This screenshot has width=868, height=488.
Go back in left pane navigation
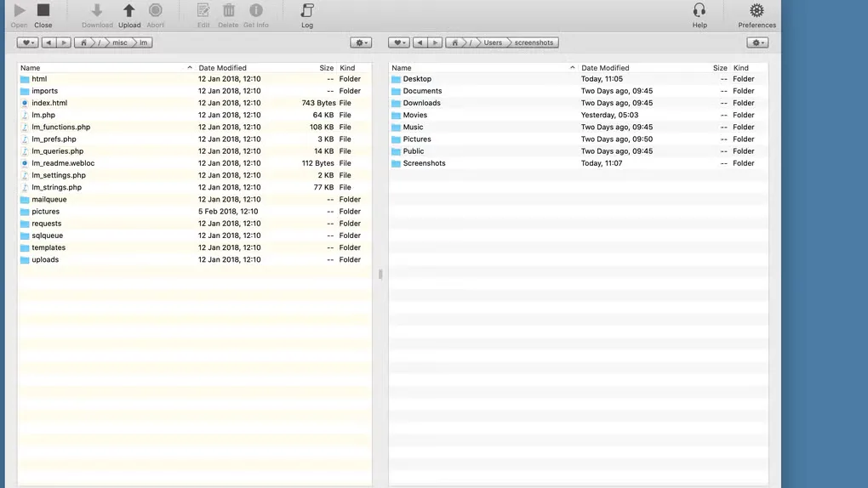pyautogui.click(x=49, y=43)
